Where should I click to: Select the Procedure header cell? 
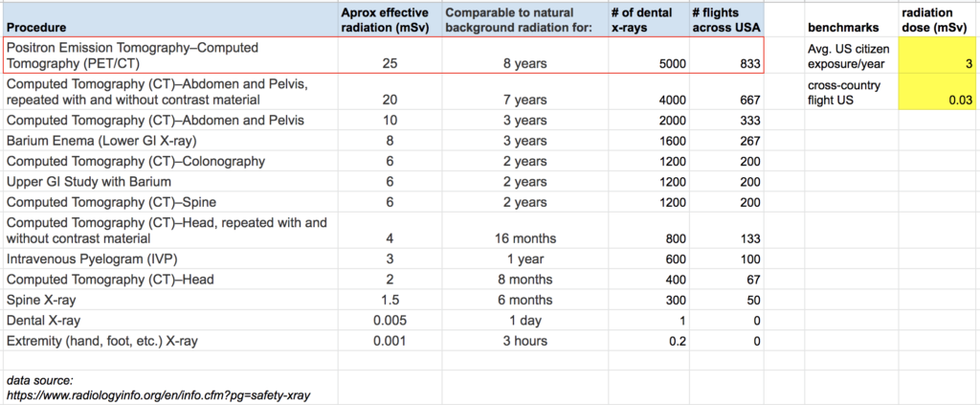(x=170, y=20)
